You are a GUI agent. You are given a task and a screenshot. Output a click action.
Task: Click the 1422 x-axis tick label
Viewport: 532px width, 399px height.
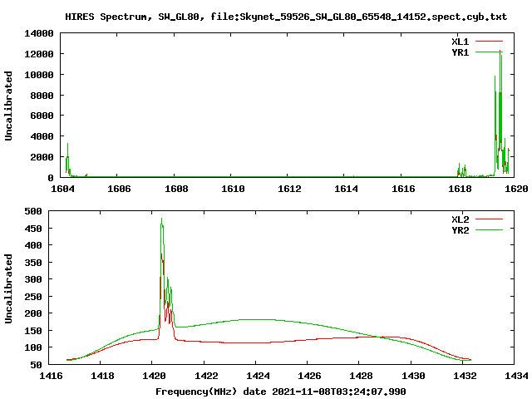pos(206,376)
